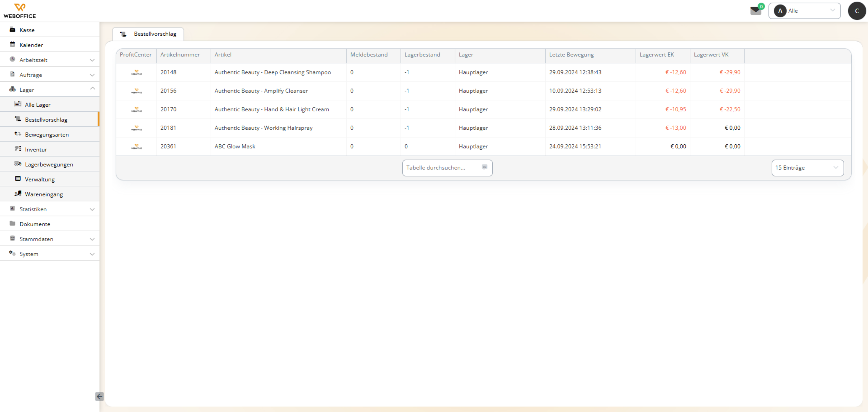Open Dokumente in the sidebar

click(50, 224)
